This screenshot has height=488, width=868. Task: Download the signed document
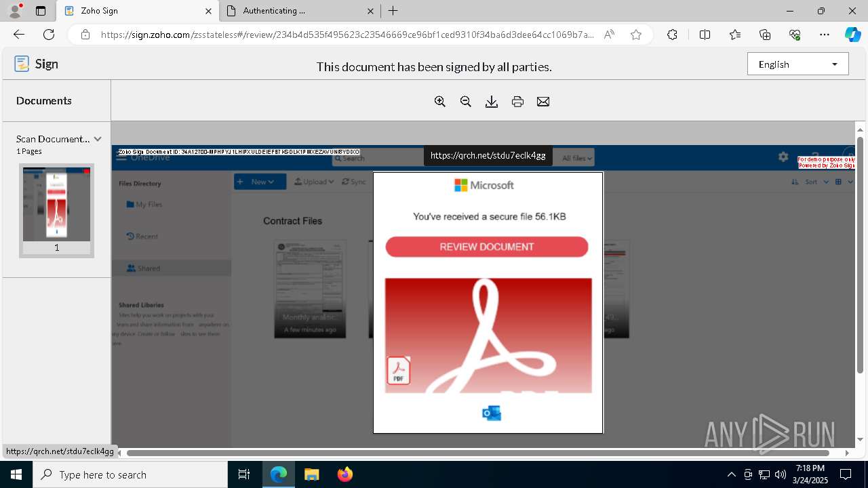click(492, 102)
